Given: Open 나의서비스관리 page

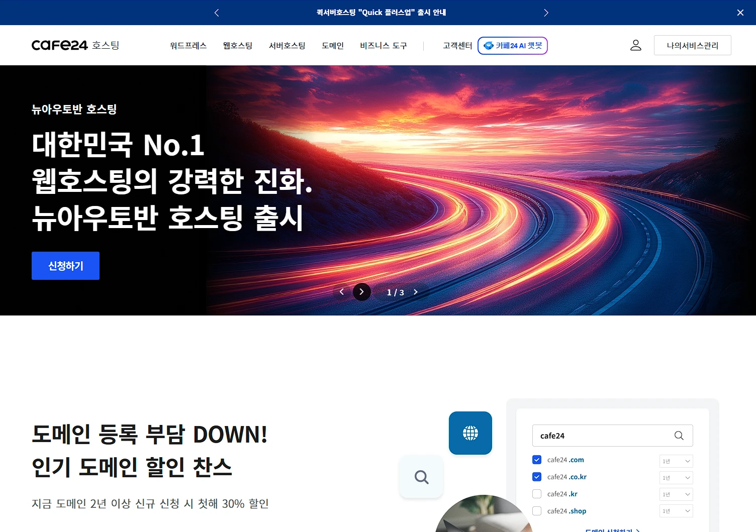Looking at the screenshot, I should click(x=692, y=45).
